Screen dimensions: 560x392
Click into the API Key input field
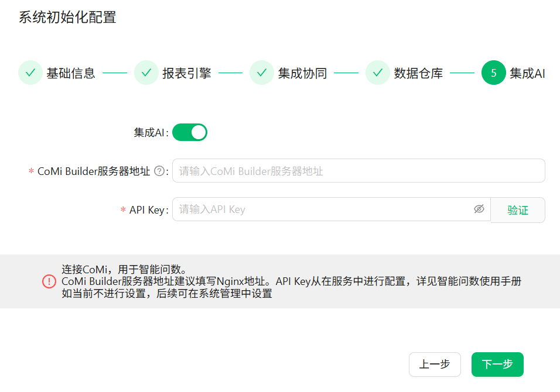[322, 209]
